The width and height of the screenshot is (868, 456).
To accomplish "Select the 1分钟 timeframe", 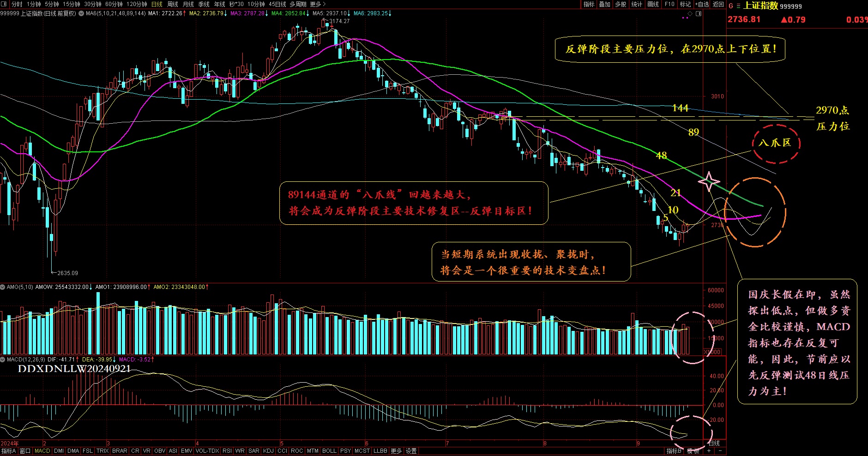I will (34, 4).
